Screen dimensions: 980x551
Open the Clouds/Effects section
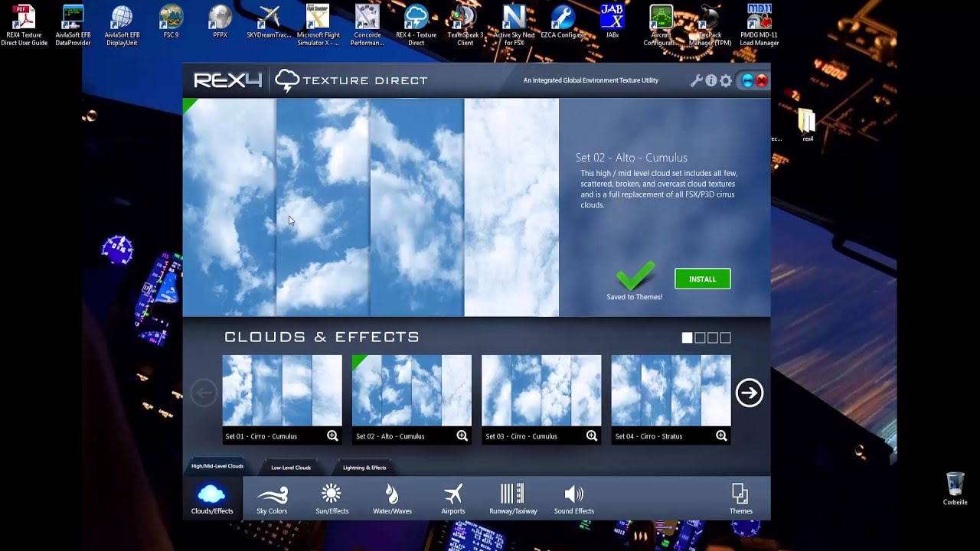[212, 499]
